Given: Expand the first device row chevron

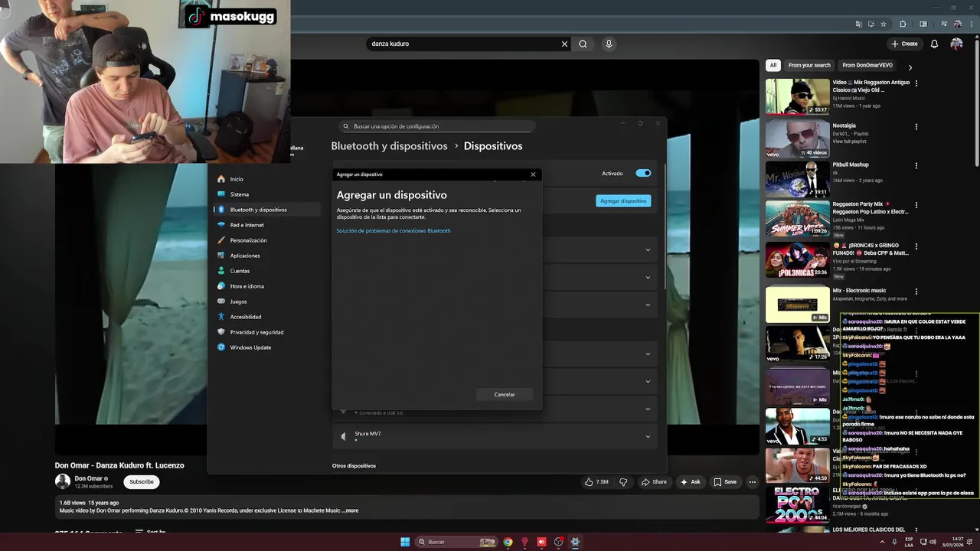Looking at the screenshot, I should (648, 249).
